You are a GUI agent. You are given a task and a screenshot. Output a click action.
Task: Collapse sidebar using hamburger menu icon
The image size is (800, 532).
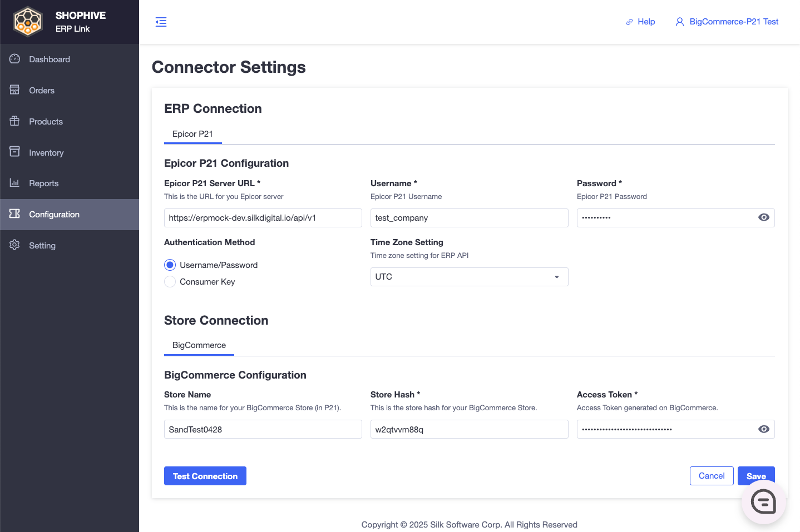tap(161, 22)
